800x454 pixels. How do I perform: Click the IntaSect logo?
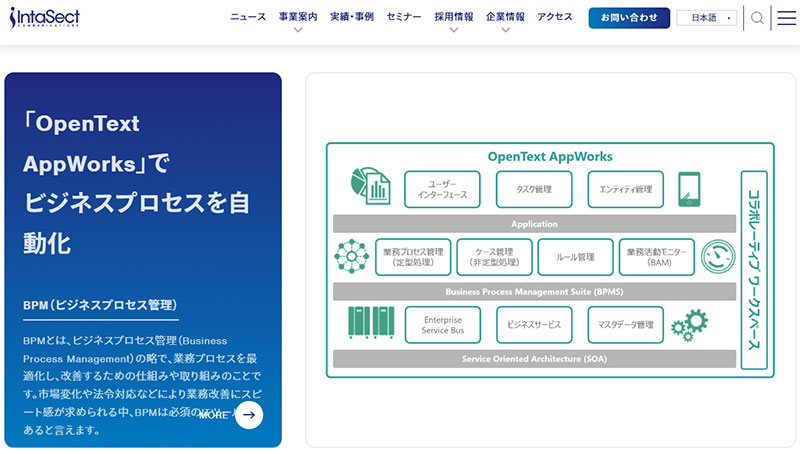point(45,18)
